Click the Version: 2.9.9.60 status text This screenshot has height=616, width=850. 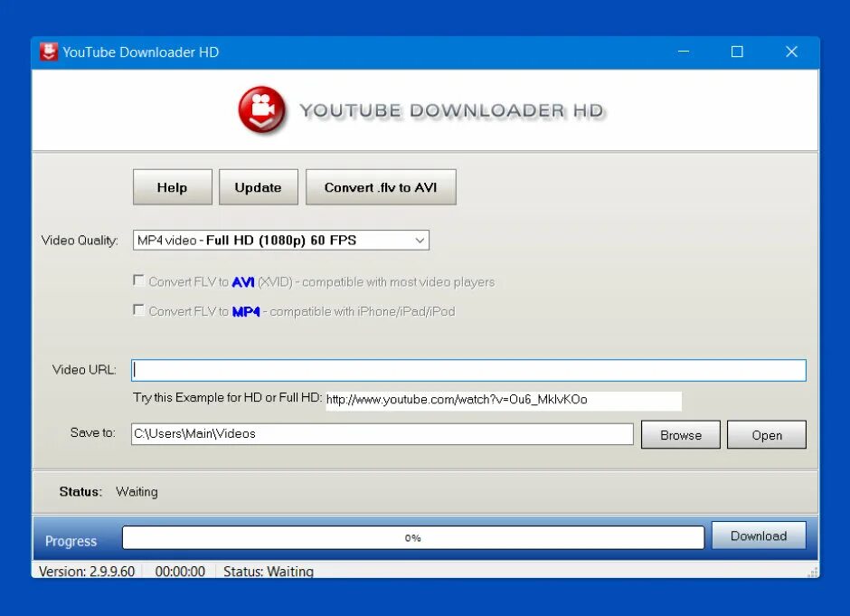pos(87,572)
